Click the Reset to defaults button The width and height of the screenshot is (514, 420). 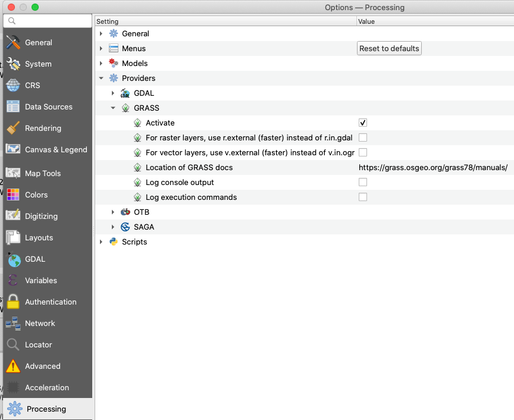(x=389, y=48)
